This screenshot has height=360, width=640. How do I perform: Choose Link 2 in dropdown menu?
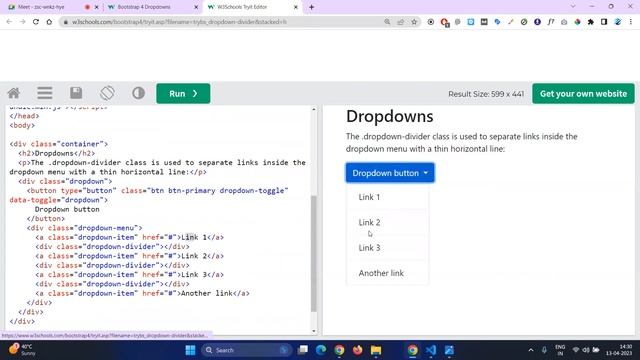(387, 222)
